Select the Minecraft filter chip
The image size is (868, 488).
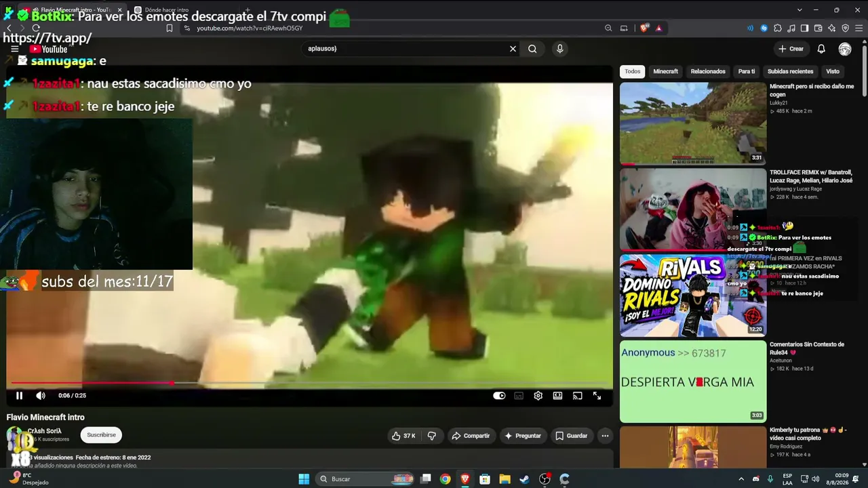pos(665,71)
